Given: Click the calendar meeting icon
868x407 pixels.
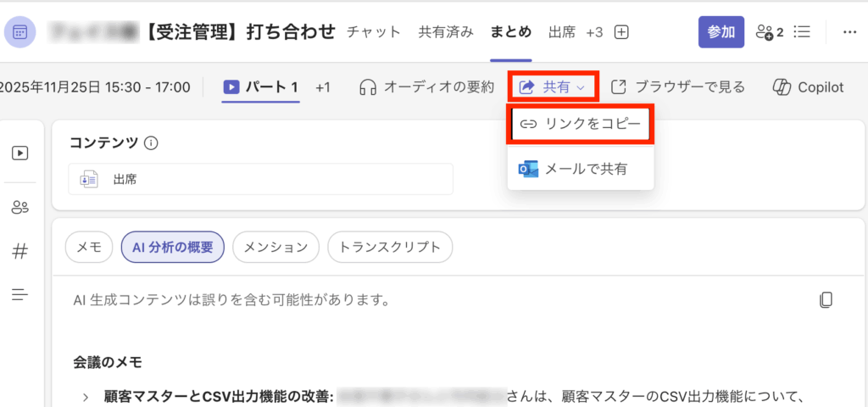Looking at the screenshot, I should tap(20, 32).
